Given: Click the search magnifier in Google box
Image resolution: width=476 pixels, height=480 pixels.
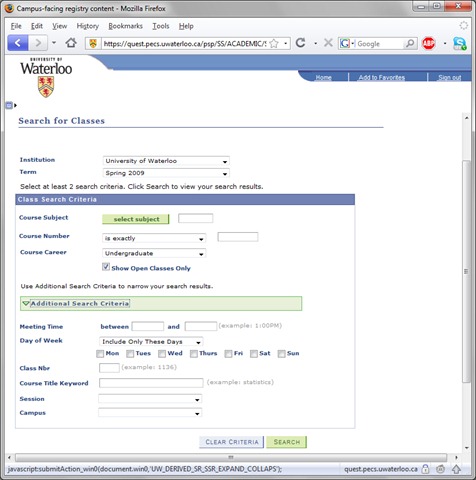Looking at the screenshot, I should pyautogui.click(x=410, y=43).
